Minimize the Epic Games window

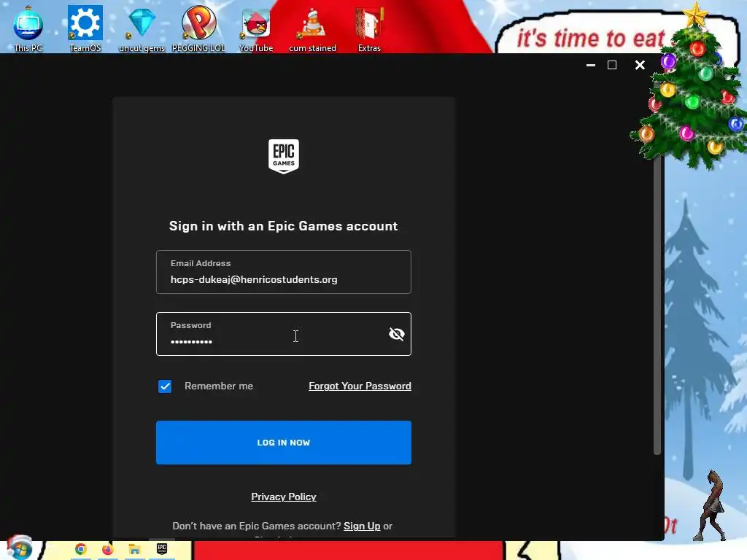tap(591, 65)
